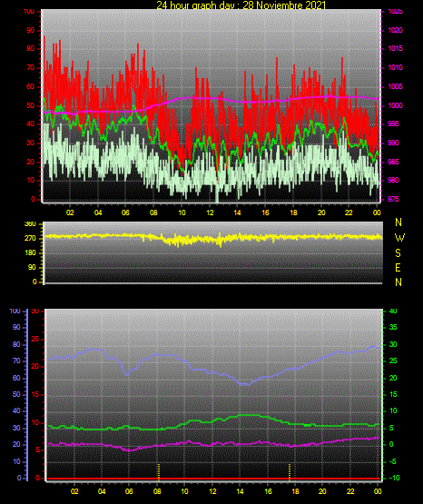Click the N compass label at top

(398, 222)
